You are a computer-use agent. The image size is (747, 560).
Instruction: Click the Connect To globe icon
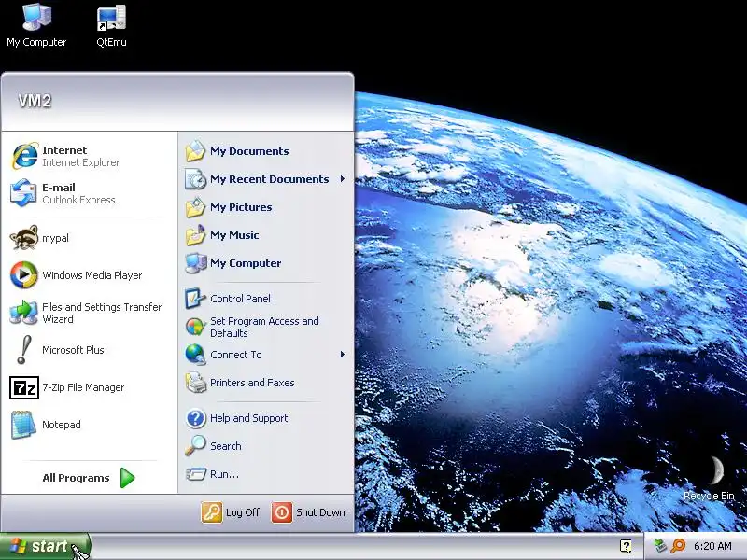pyautogui.click(x=195, y=355)
